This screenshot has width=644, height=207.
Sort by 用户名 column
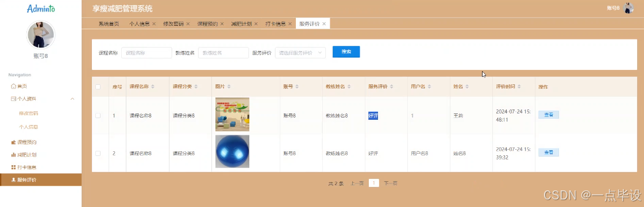(429, 87)
